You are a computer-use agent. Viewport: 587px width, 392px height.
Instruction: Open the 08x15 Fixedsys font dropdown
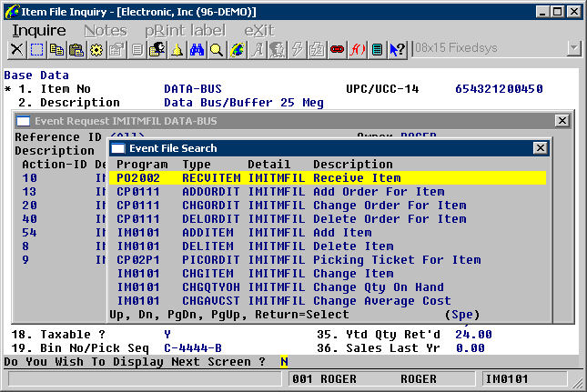(x=573, y=48)
